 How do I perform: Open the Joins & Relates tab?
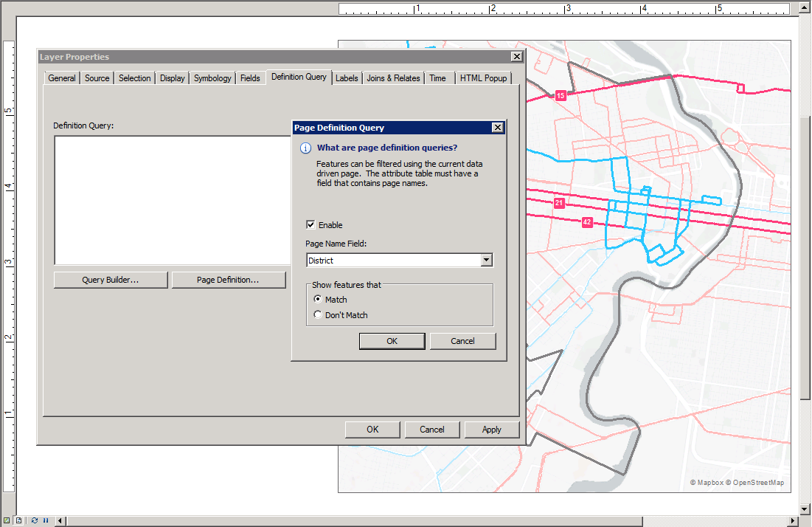[393, 78]
